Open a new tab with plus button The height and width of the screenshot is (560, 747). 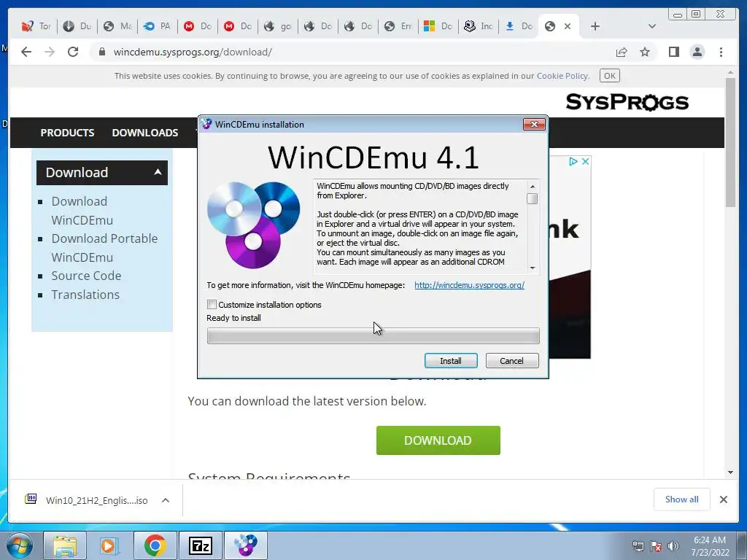tap(595, 26)
